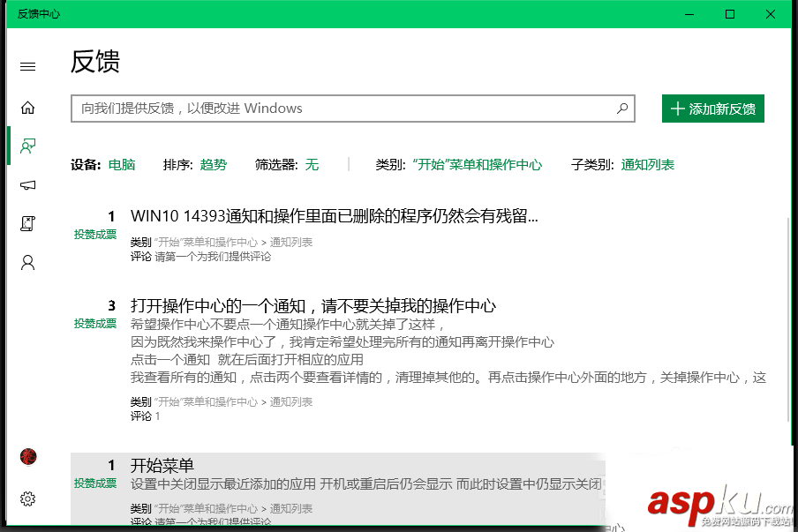This screenshot has width=798, height=532.
Task: Click text 设置中关闭显示最近添加的应用 description
Action: click(366, 483)
